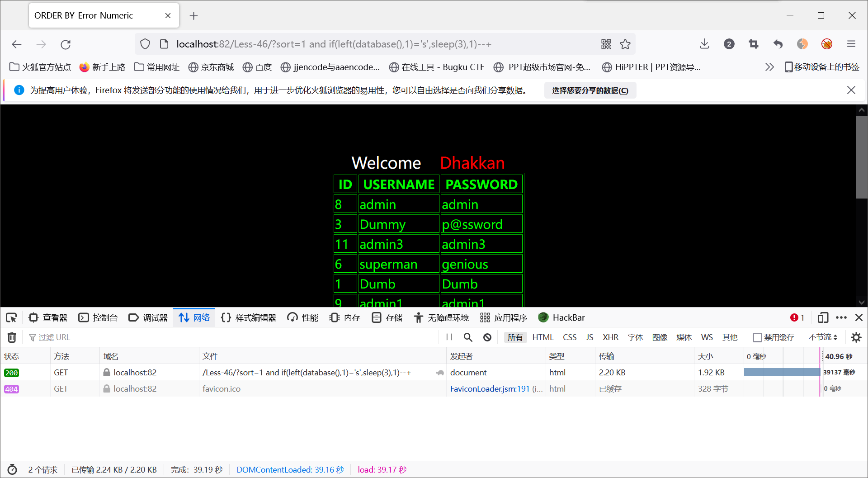Enable the 禁用缓存 checkbox
The image size is (868, 478).
tap(758, 337)
